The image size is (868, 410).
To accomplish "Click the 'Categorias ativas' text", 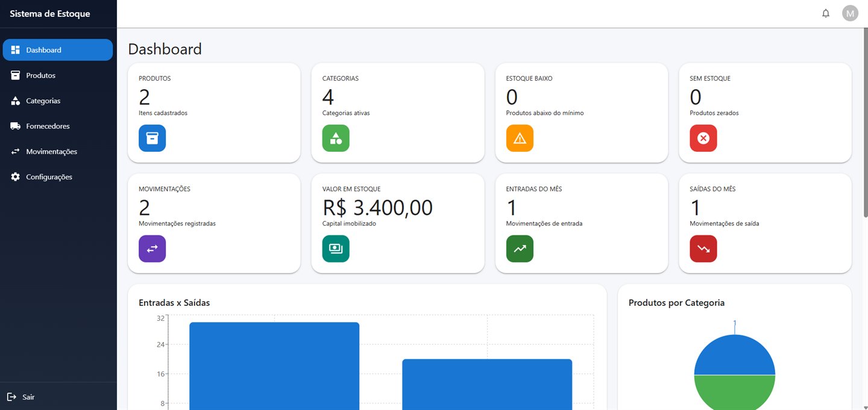I will tap(346, 113).
